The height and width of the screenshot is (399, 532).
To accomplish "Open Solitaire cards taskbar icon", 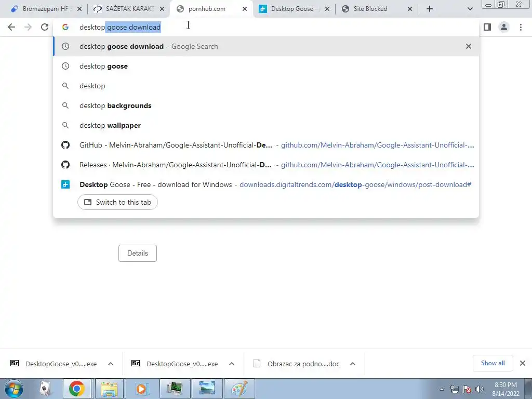I will tap(45, 389).
